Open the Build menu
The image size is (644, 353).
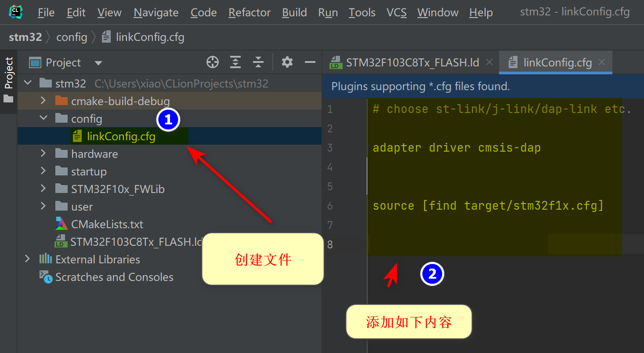click(x=294, y=12)
